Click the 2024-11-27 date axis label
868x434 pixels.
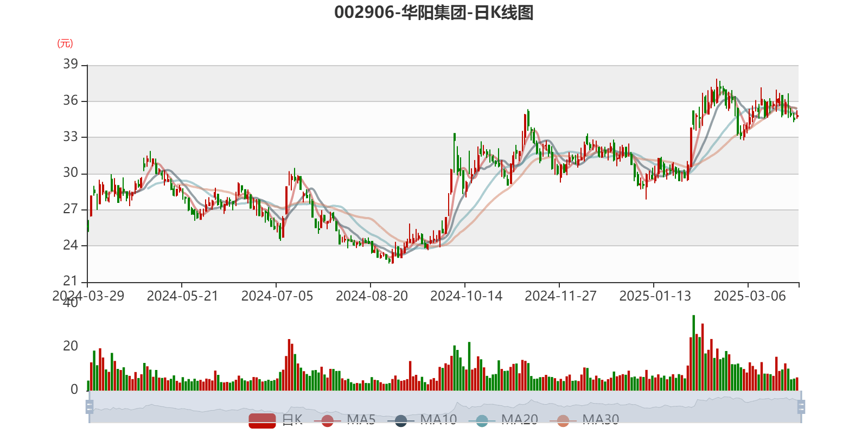[560, 296]
